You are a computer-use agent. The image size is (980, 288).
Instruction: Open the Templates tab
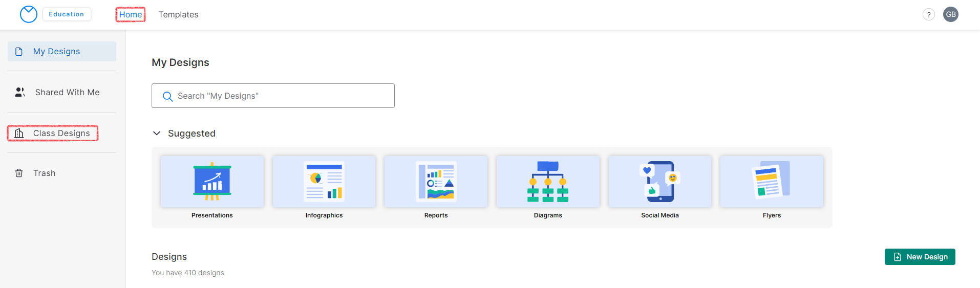[x=178, y=14]
